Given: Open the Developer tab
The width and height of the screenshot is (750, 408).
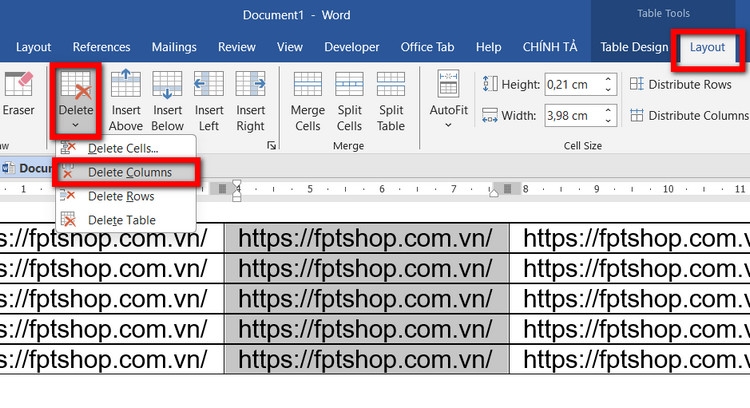Looking at the screenshot, I should point(352,47).
